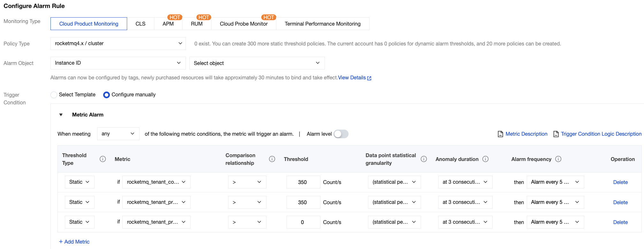Click info icon next to Comparison relationship

[x=272, y=159]
